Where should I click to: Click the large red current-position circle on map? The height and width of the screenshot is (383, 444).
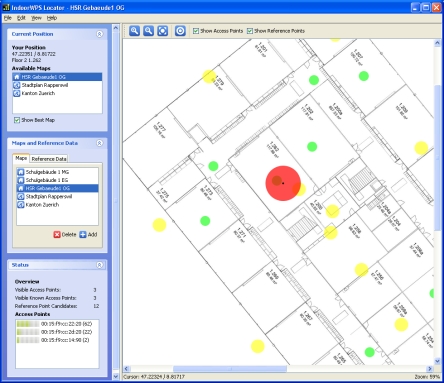(283, 183)
